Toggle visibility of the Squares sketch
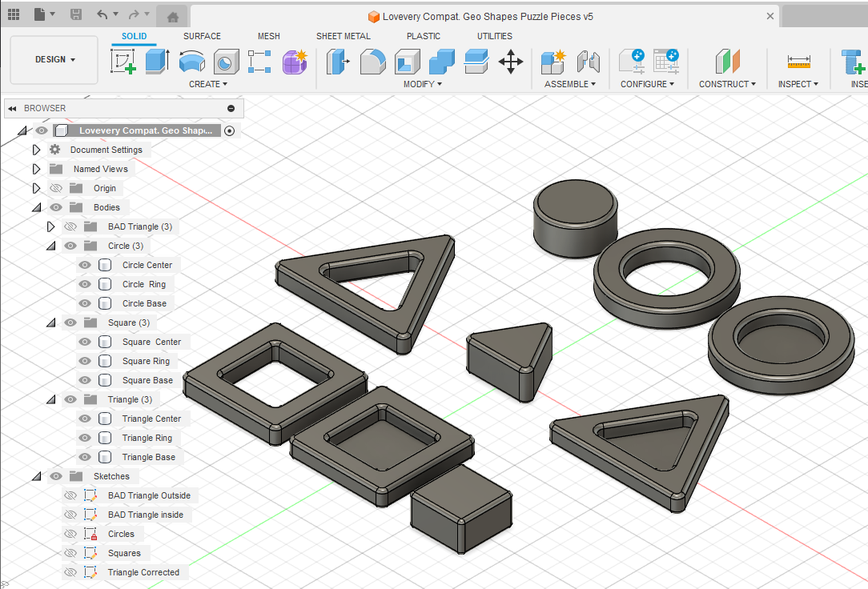 [70, 553]
